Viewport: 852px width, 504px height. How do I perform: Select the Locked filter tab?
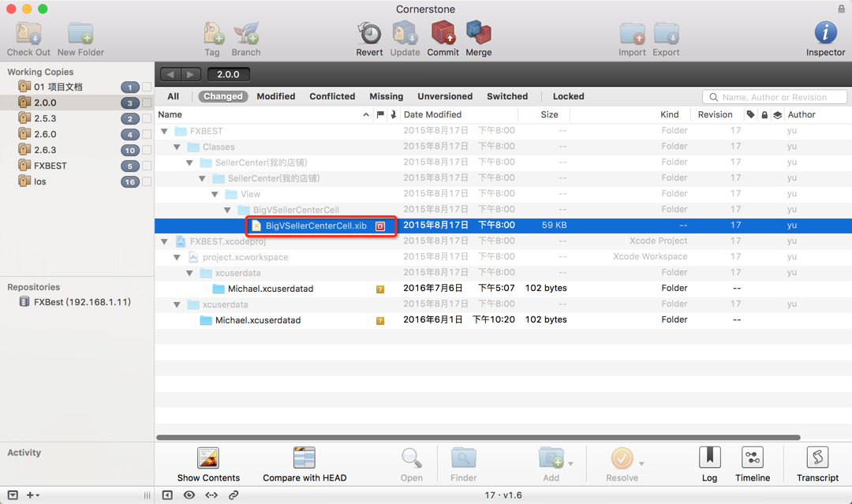[x=568, y=96]
